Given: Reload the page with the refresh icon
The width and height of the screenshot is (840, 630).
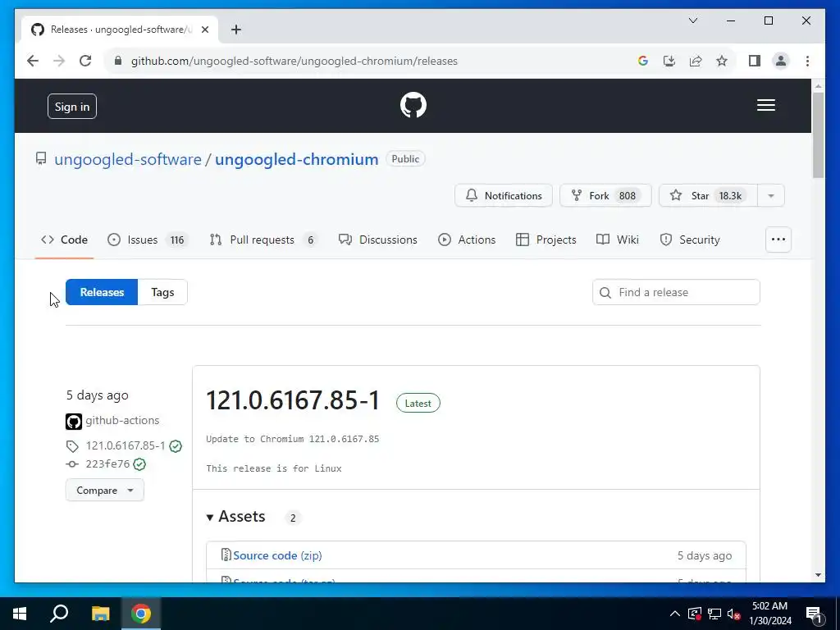Looking at the screenshot, I should tap(85, 61).
